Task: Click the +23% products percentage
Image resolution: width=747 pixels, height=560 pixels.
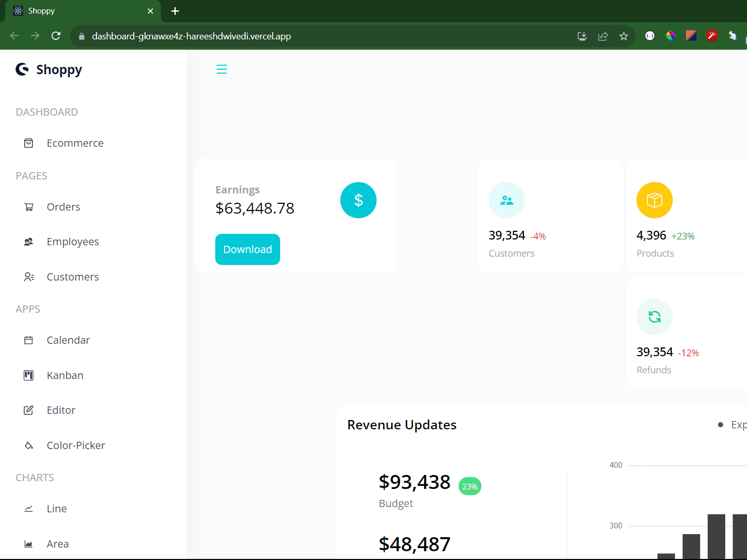Action: click(x=683, y=236)
